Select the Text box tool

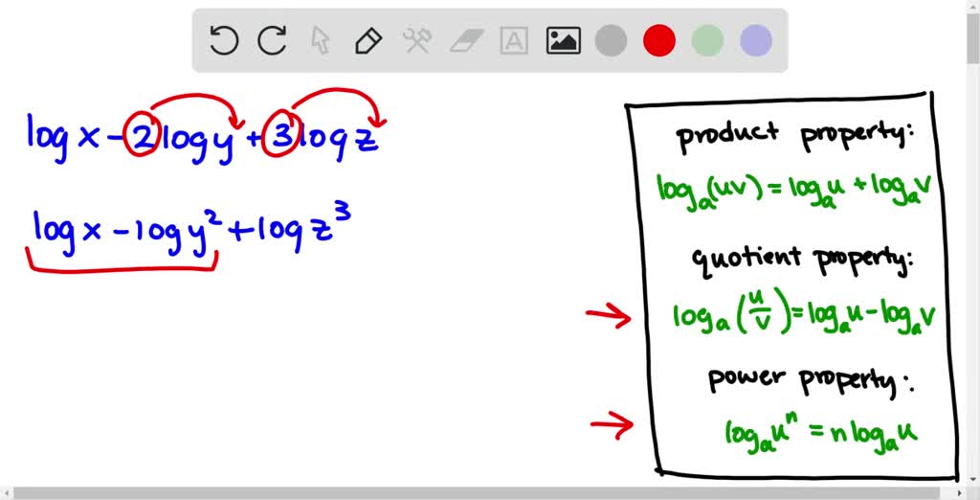[x=514, y=40]
